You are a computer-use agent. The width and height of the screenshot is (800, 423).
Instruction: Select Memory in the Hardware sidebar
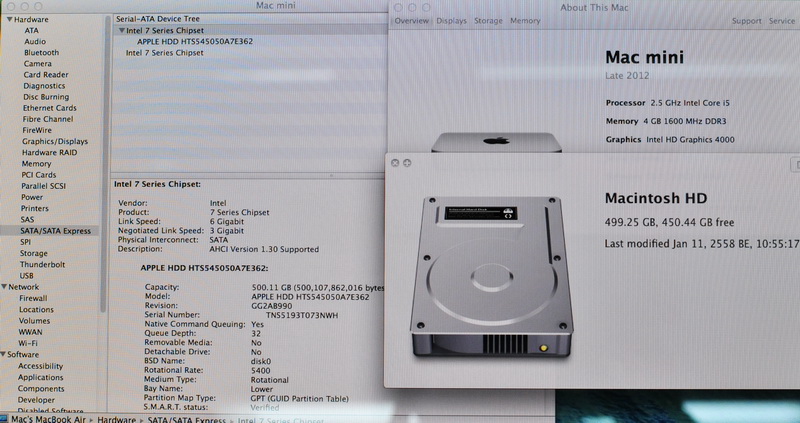click(x=36, y=164)
